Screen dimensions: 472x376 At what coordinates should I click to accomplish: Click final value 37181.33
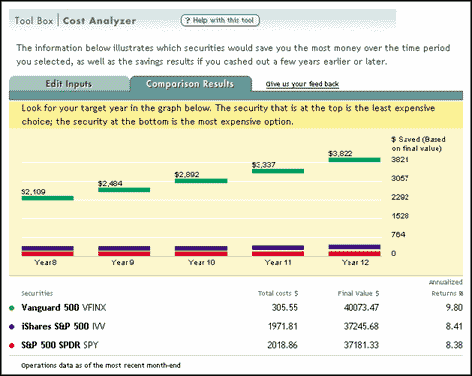click(361, 345)
